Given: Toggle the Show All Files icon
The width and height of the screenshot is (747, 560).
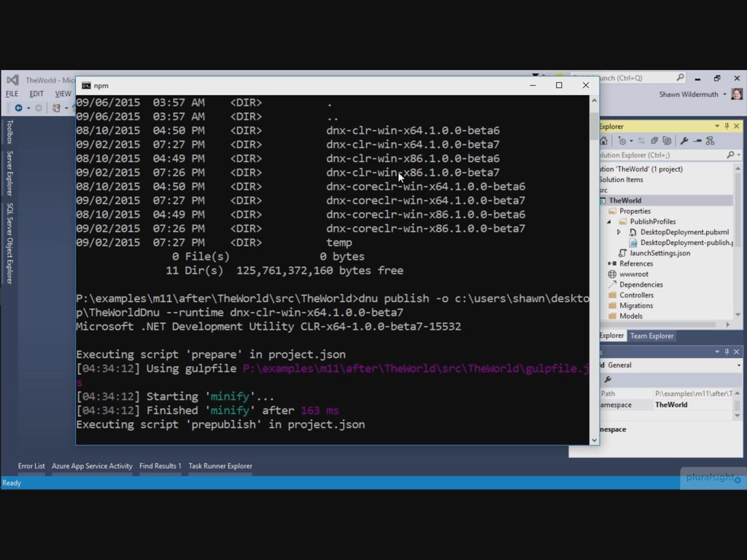Looking at the screenshot, I should click(x=667, y=141).
